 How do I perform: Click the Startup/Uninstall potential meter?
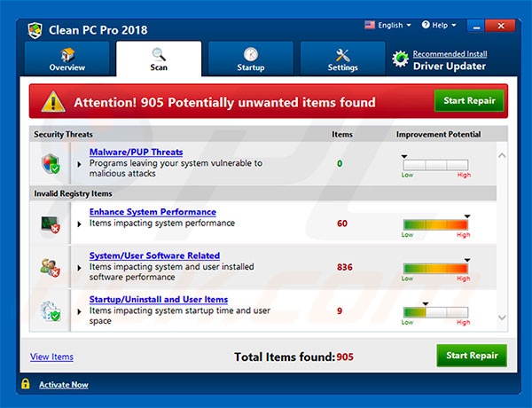(x=435, y=312)
